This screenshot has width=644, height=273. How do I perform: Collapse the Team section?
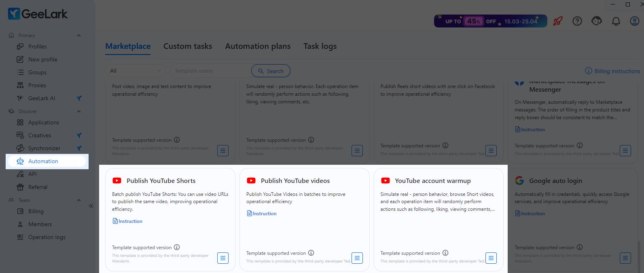coord(79,200)
